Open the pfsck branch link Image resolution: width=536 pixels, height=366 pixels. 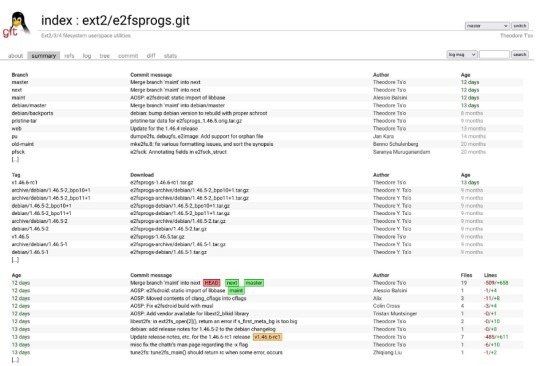pos(18,152)
